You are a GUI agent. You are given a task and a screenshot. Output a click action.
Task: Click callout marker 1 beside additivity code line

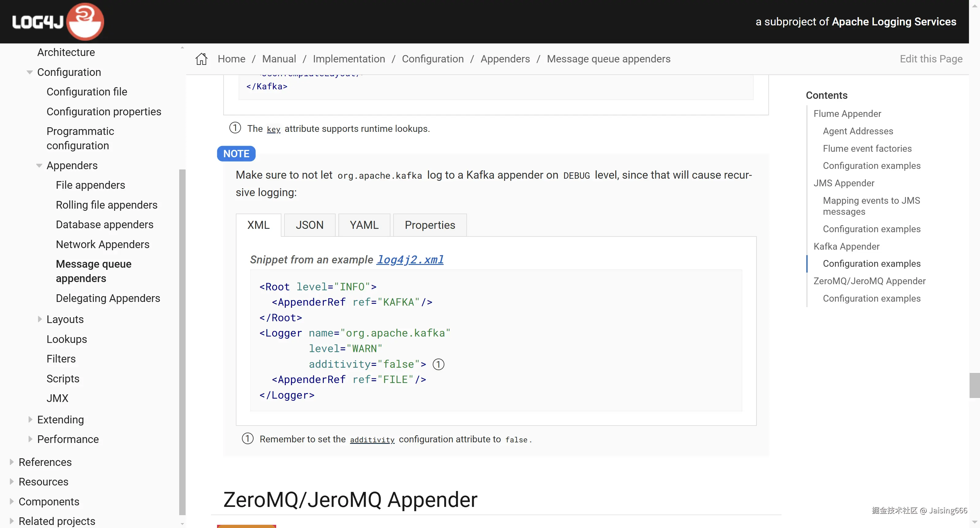pyautogui.click(x=438, y=364)
